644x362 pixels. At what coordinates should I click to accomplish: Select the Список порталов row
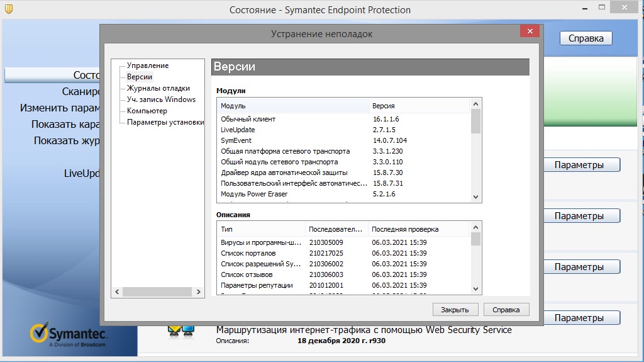coord(344,253)
